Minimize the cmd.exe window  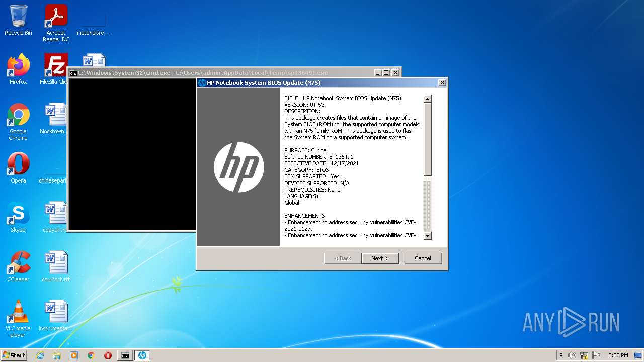tap(378, 73)
